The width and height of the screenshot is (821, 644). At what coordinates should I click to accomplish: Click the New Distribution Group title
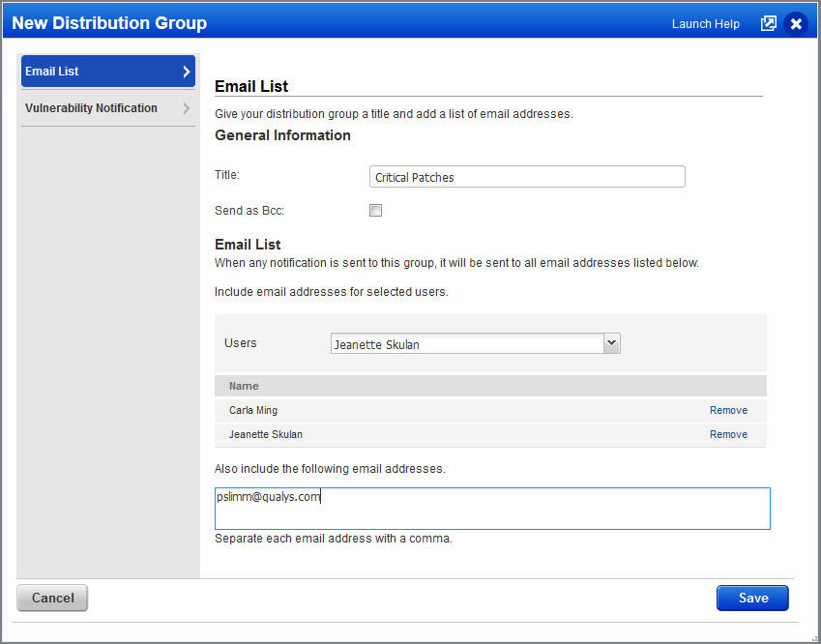click(x=109, y=23)
